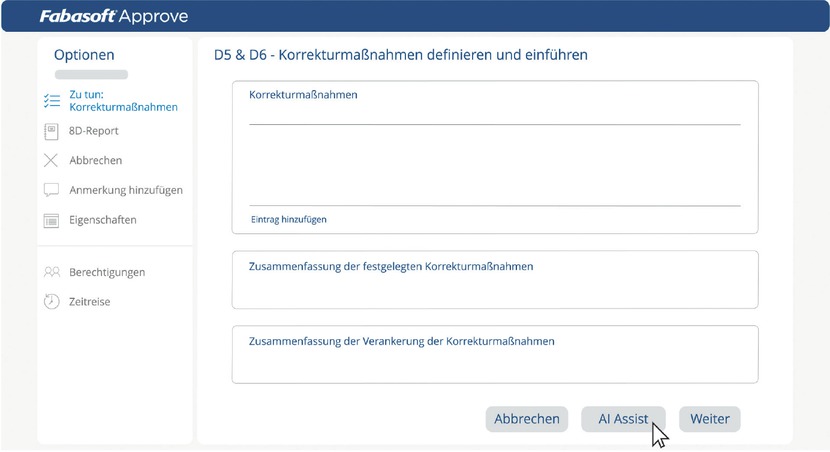Choose Anmerkung hinzufügen in sidebar

[126, 190]
